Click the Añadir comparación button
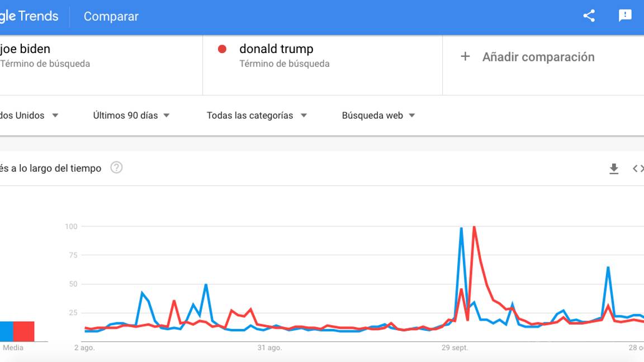The height and width of the screenshot is (362, 644). [538, 56]
